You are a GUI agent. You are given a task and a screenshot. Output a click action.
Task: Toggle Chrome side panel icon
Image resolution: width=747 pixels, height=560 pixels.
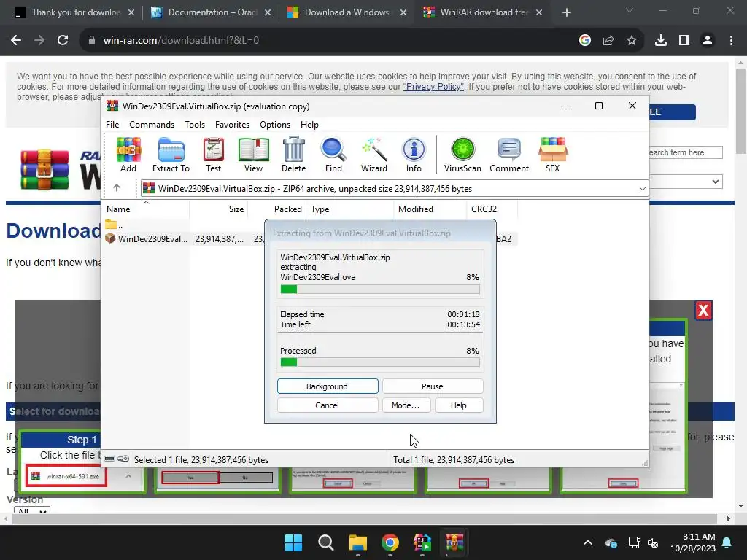coord(684,41)
